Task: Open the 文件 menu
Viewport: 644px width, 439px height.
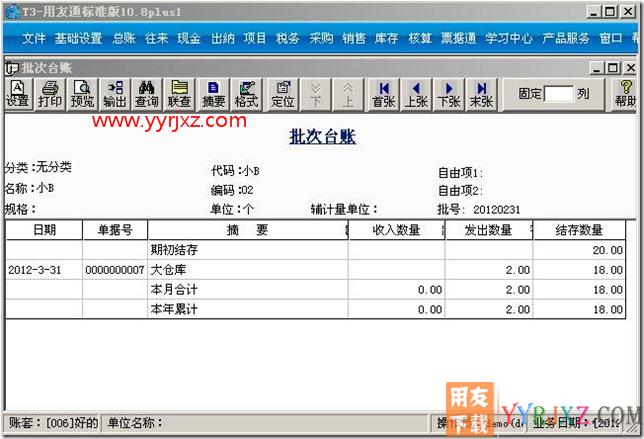Action: coord(34,38)
